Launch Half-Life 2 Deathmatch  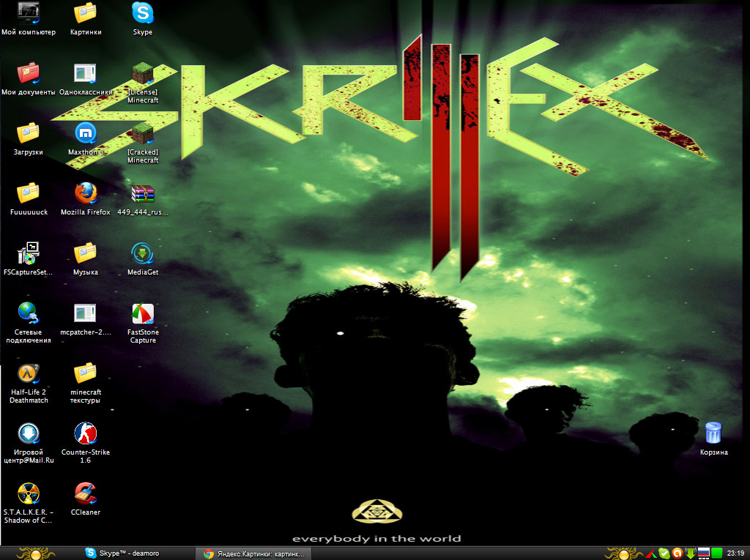[29, 383]
